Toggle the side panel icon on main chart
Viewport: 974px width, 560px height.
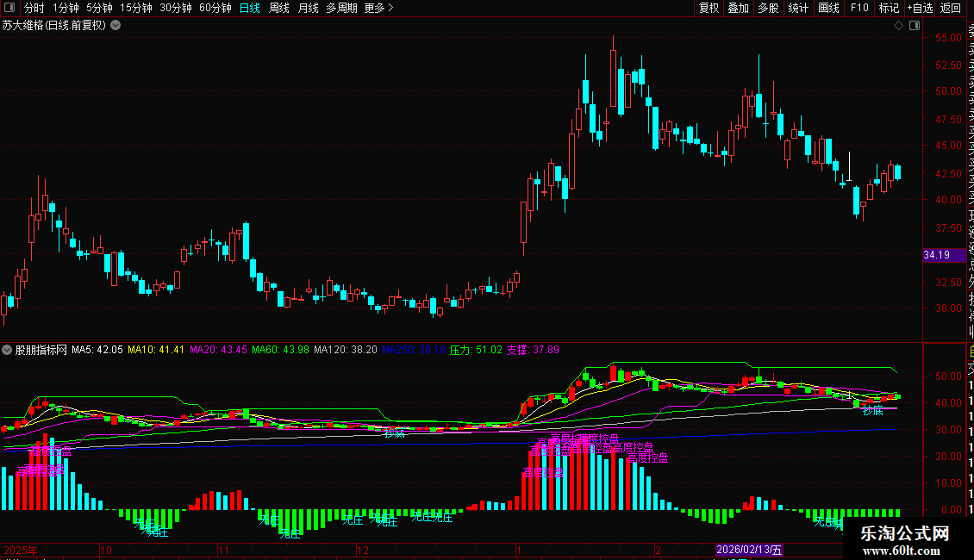pyautogui.click(x=915, y=26)
